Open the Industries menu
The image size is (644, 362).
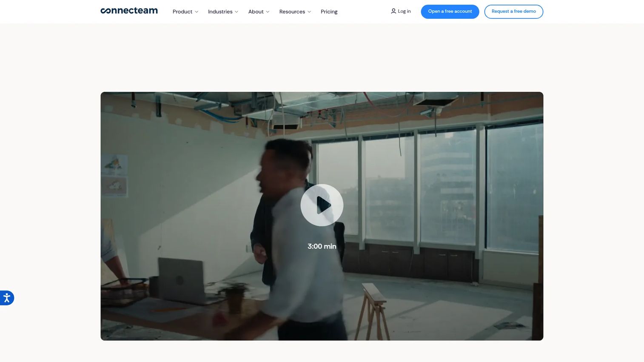[x=220, y=11]
